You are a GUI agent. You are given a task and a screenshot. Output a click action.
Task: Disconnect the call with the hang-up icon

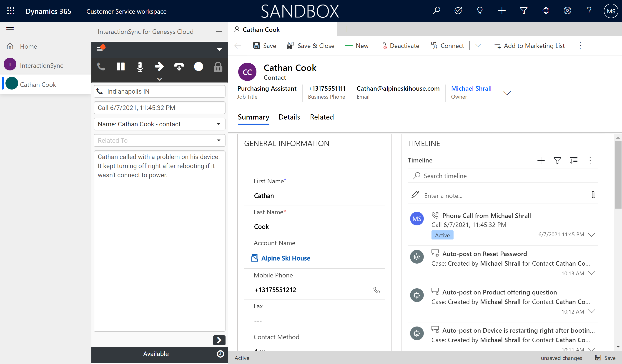(179, 67)
